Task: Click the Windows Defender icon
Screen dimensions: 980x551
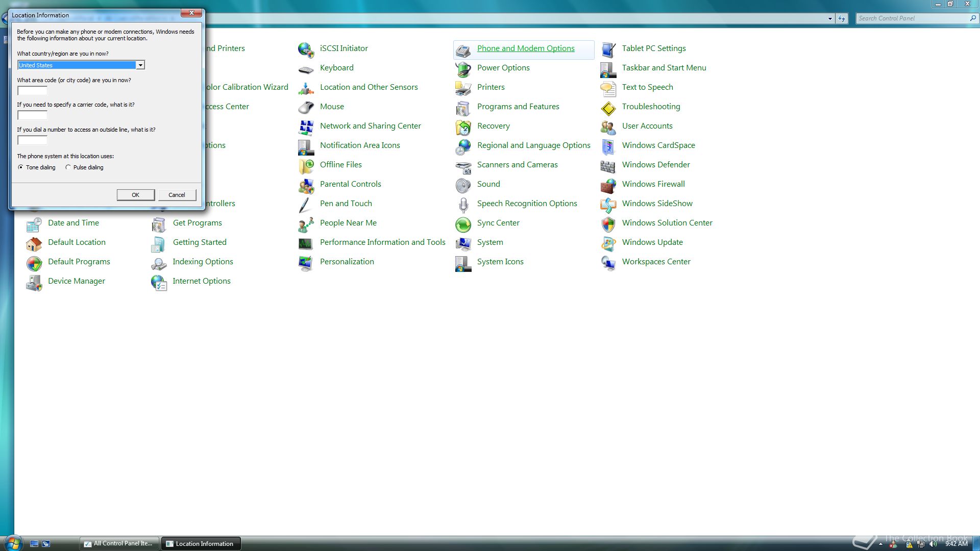Action: pyautogui.click(x=608, y=166)
